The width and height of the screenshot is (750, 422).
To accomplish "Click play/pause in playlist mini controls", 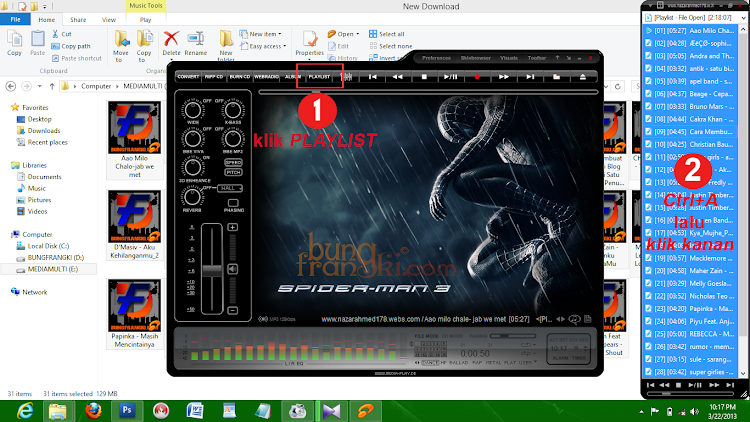I will coord(695,385).
